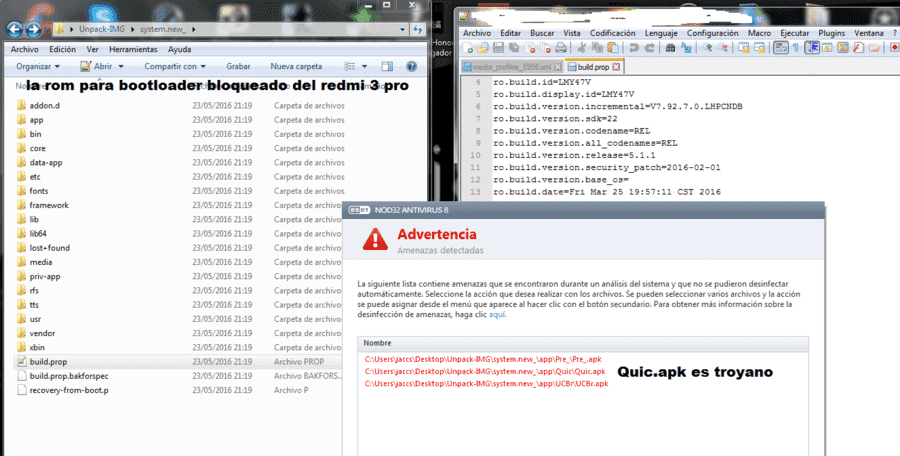Viewport: 900px width, 456px height.
Task: Select the priv-app folder
Action: (45, 276)
